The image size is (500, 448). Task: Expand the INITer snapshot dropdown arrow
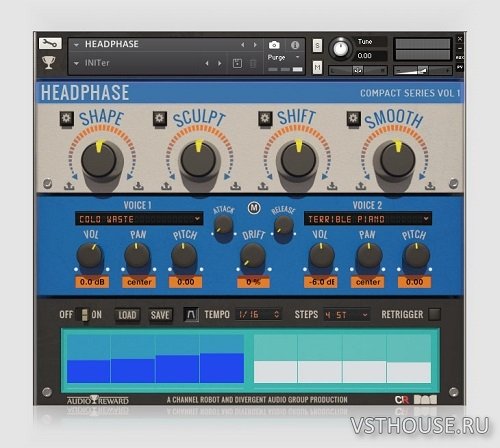[76, 63]
